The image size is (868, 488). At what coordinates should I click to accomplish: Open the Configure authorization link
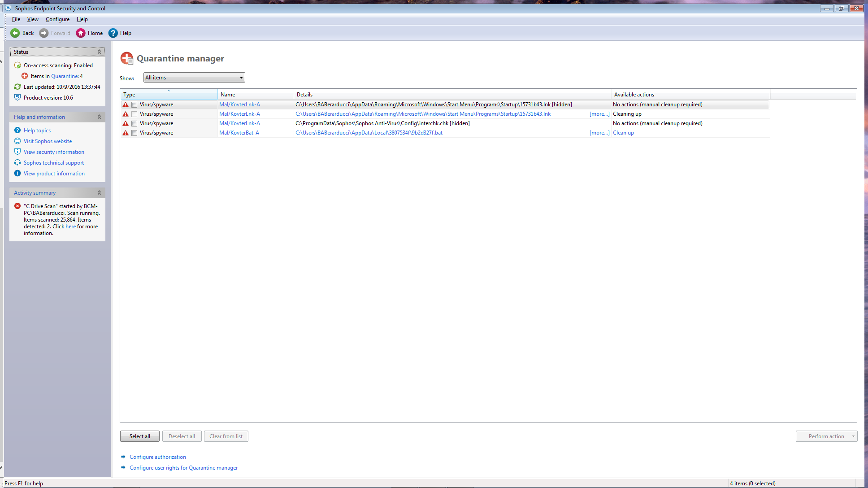click(x=158, y=457)
